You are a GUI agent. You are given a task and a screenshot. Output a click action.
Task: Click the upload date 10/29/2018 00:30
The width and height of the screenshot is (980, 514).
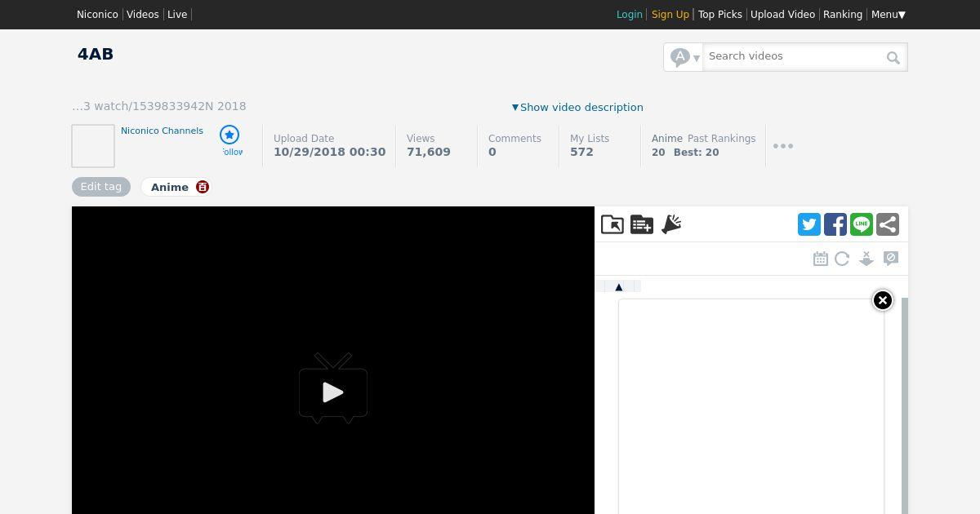(329, 152)
